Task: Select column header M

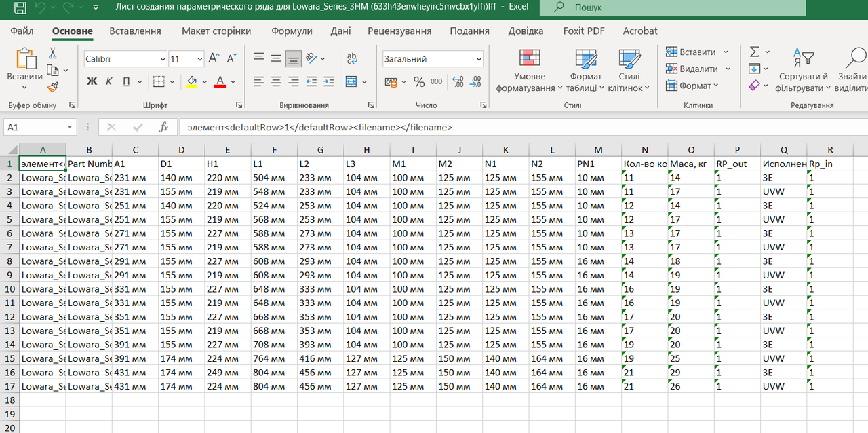Action: click(597, 150)
